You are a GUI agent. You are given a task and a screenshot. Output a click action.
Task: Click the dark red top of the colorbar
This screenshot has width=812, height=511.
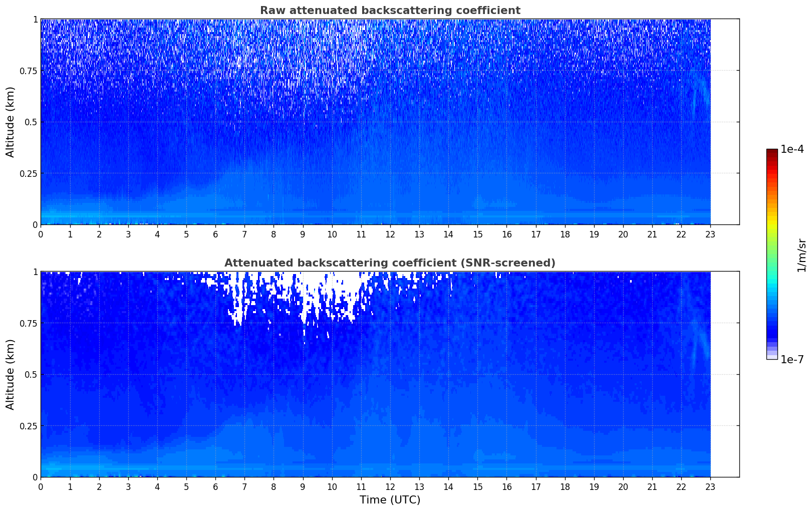click(x=771, y=153)
